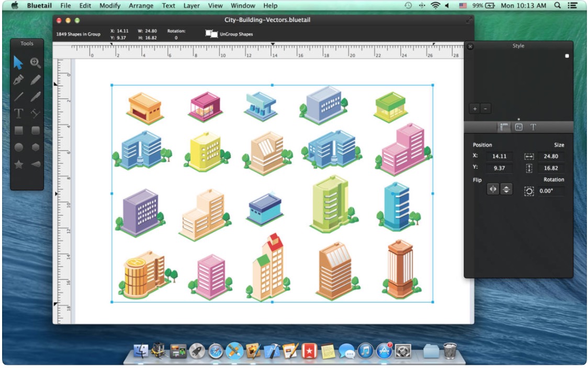Select the Zoom magnifier tool

(x=35, y=63)
